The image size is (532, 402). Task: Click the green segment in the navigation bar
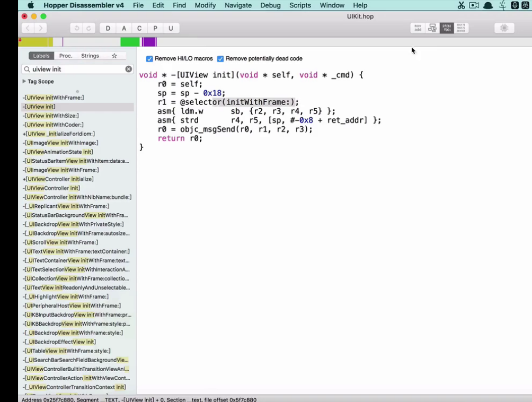tap(130, 42)
